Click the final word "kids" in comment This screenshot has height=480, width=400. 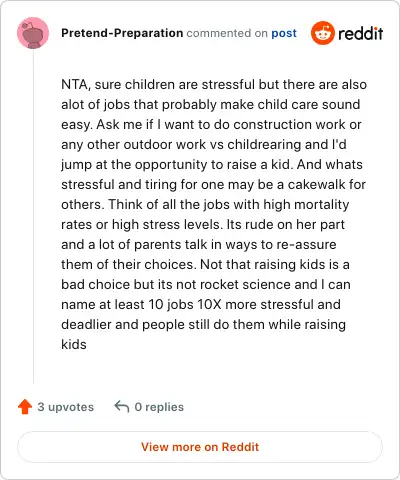click(74, 344)
